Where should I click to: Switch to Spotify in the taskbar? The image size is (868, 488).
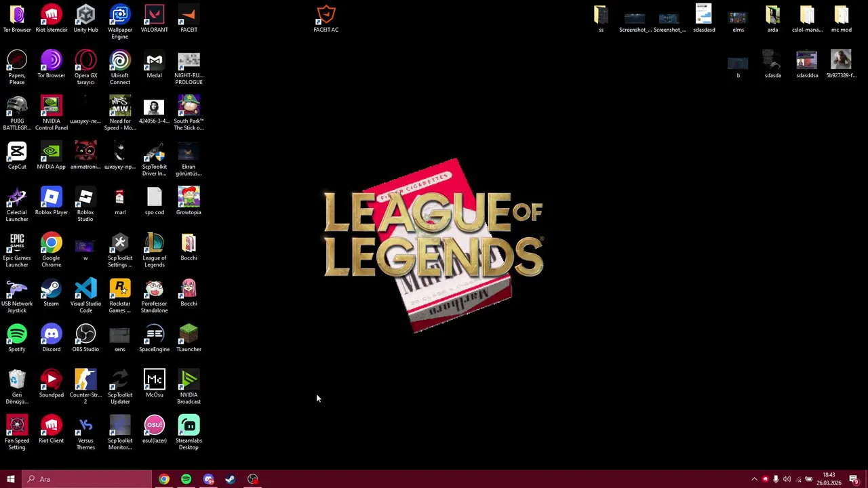(x=186, y=479)
